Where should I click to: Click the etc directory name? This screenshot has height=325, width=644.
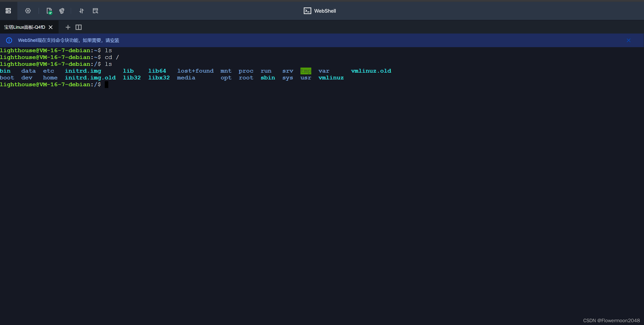[49, 71]
